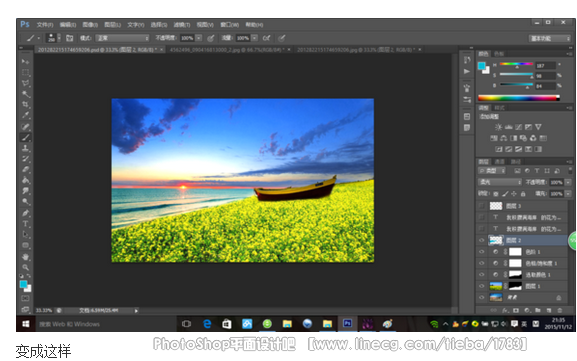Open the workspace switcher dropdown

pos(550,38)
